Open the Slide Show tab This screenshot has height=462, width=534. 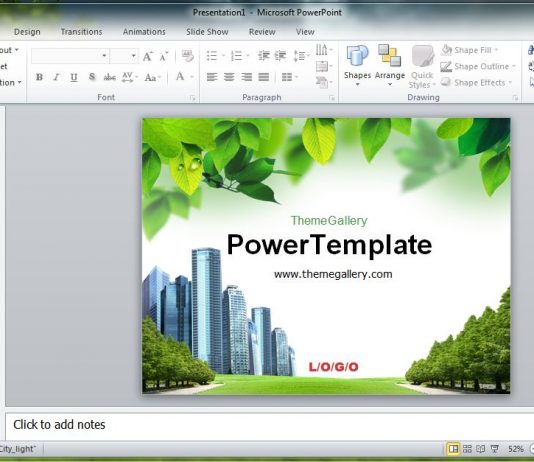pyautogui.click(x=207, y=32)
